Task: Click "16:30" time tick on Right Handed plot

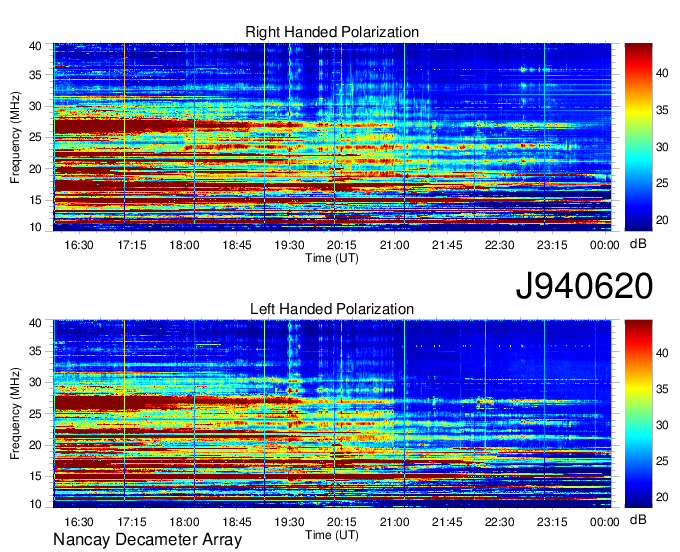Action: 79,245
